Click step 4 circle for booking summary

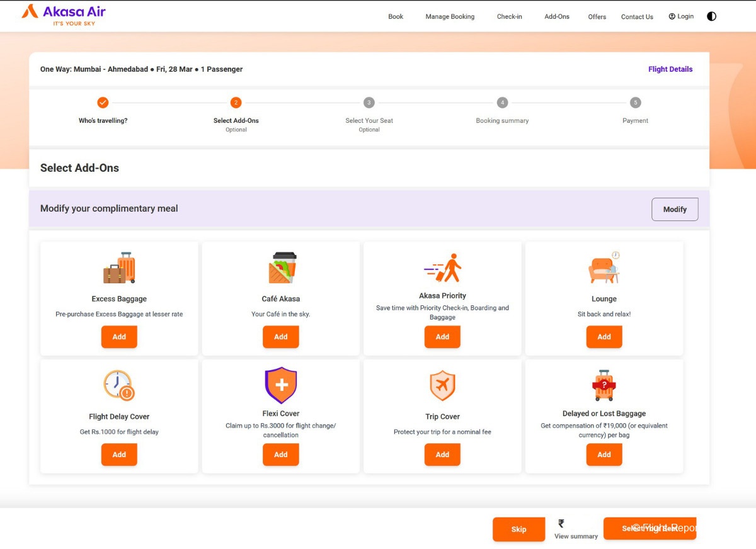502,103
